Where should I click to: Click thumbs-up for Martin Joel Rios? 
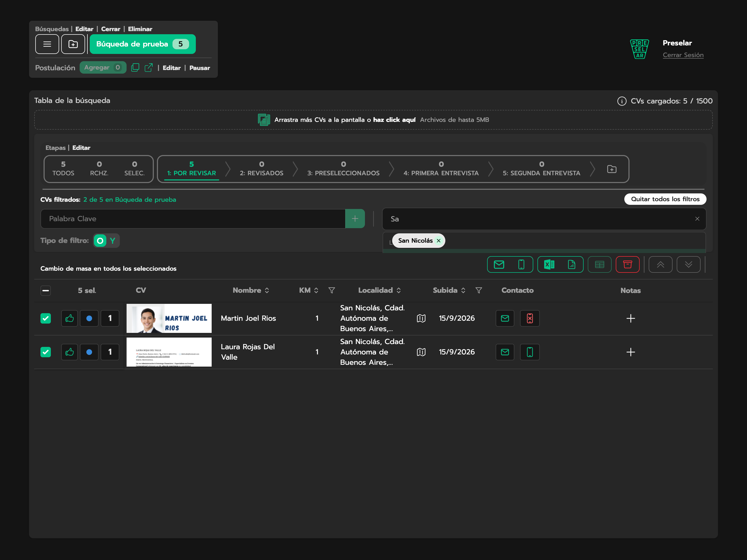click(70, 318)
